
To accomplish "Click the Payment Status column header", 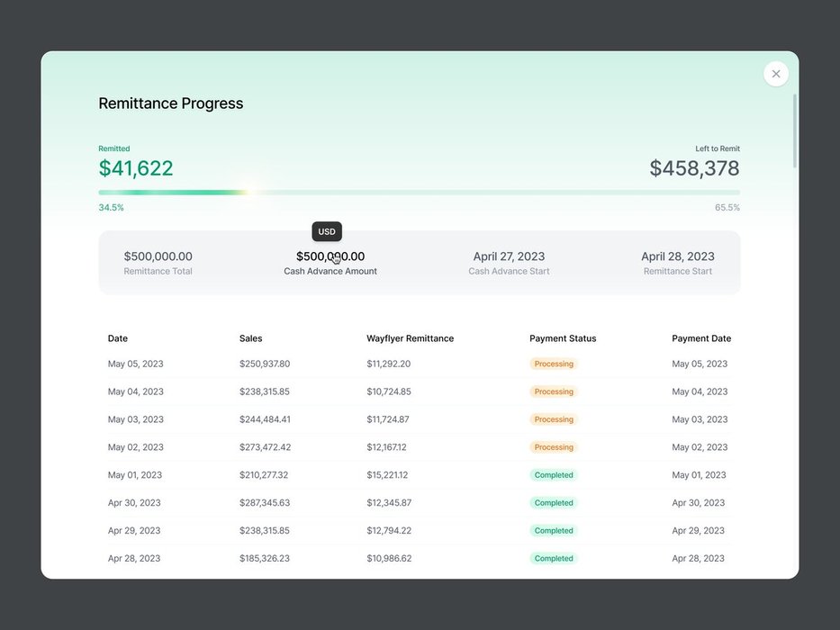I will 563,338.
